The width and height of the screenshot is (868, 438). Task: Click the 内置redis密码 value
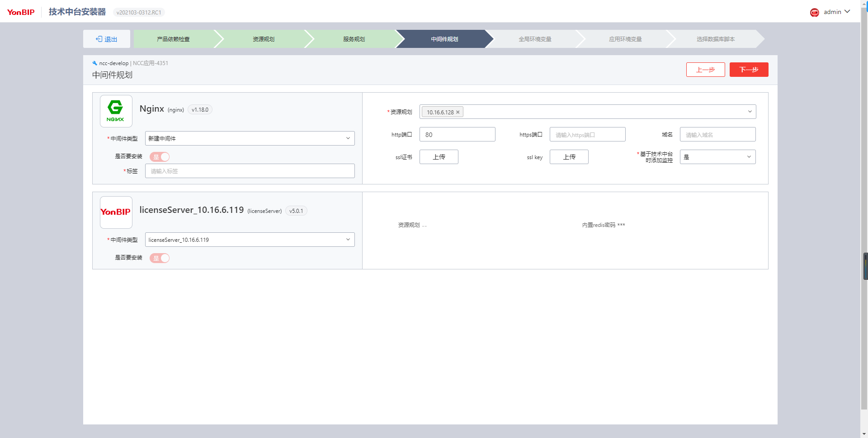(621, 225)
